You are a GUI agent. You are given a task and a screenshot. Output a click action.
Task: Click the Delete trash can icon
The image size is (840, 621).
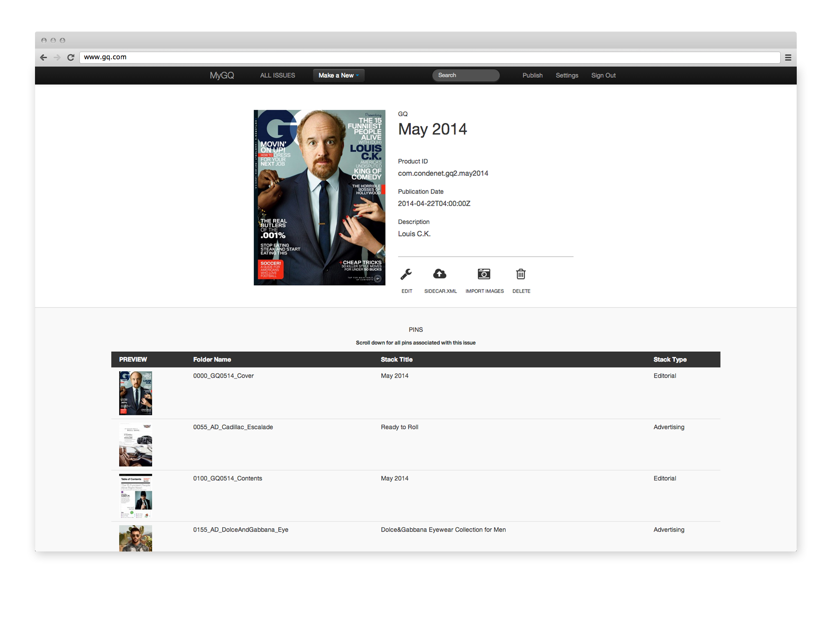(x=521, y=275)
